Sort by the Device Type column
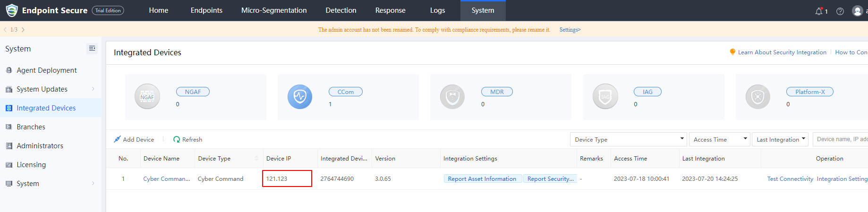868x212 pixels. tap(256, 159)
